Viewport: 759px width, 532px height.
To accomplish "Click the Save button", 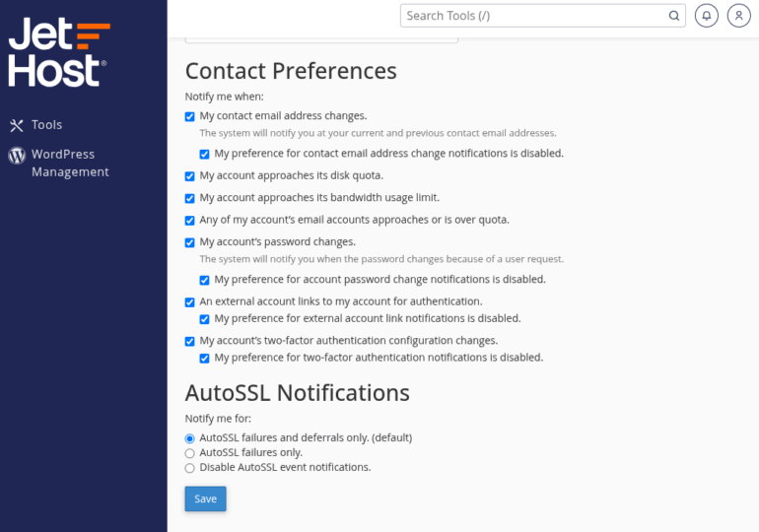I will tap(205, 499).
